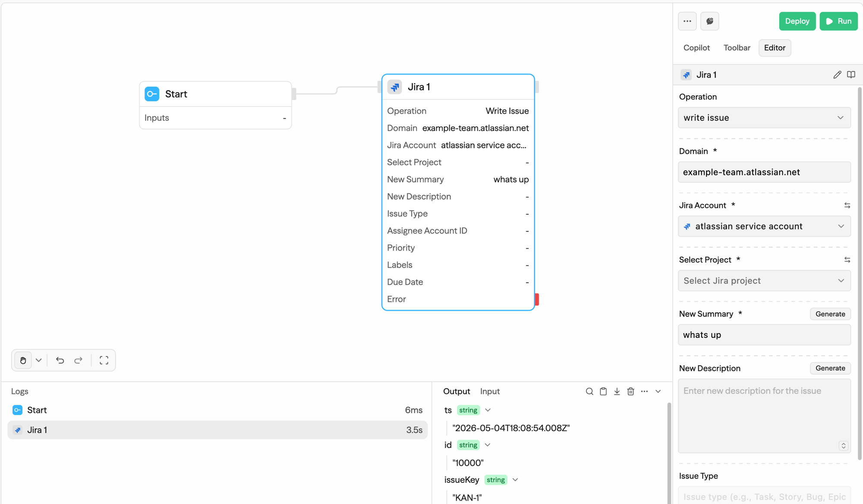This screenshot has height=504, width=863.
Task: Click the Start block title
Action: 176,94
